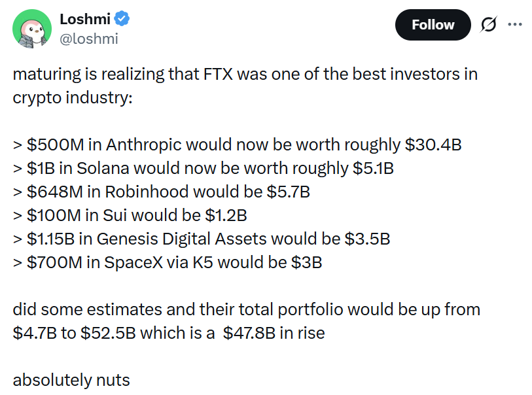532x395 pixels.
Task: Click the Genesis Digital Assets text
Action: (x=175, y=239)
